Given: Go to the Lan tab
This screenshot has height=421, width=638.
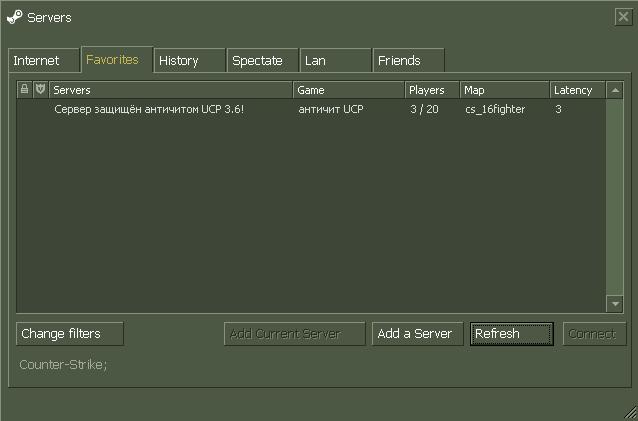Looking at the screenshot, I should click(335, 61).
